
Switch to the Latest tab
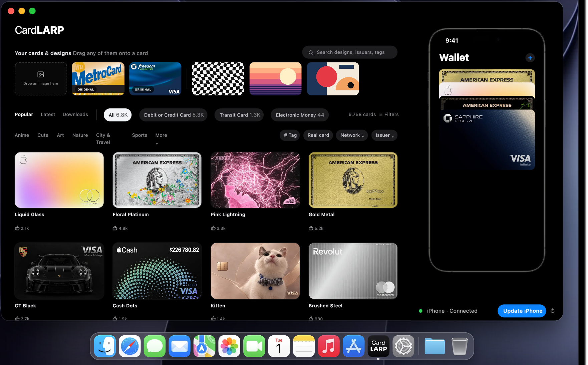pyautogui.click(x=48, y=114)
